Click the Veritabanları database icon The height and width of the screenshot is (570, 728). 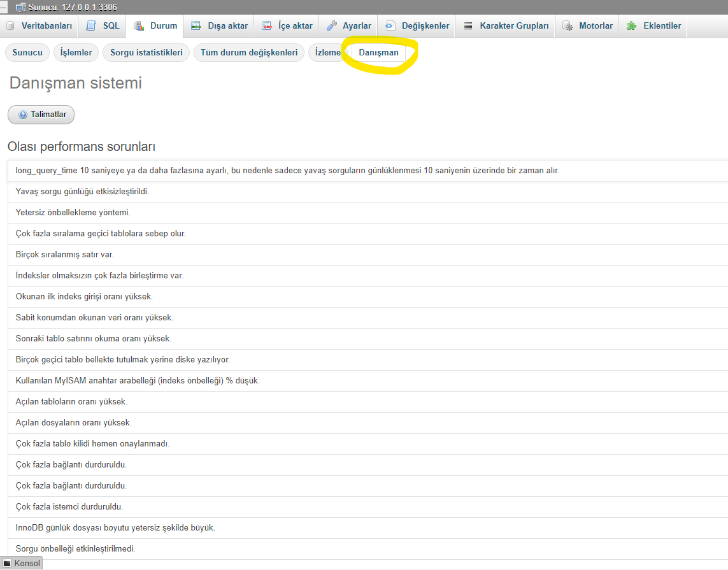(10, 26)
